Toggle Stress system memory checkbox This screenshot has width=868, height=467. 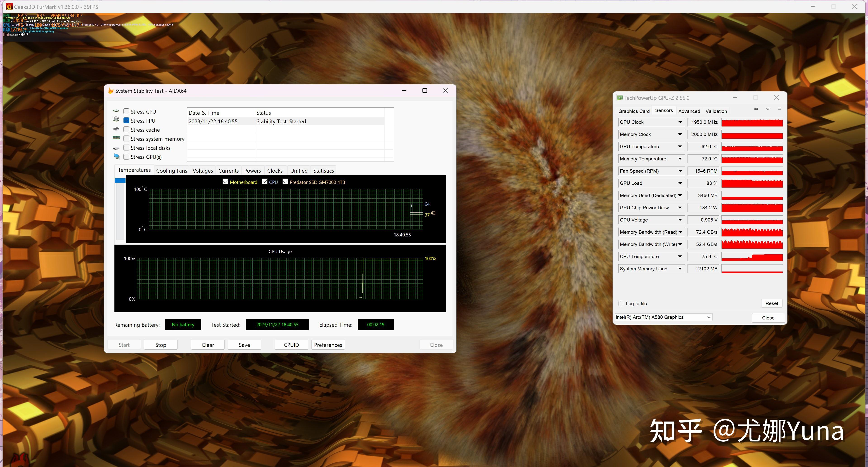[126, 139]
